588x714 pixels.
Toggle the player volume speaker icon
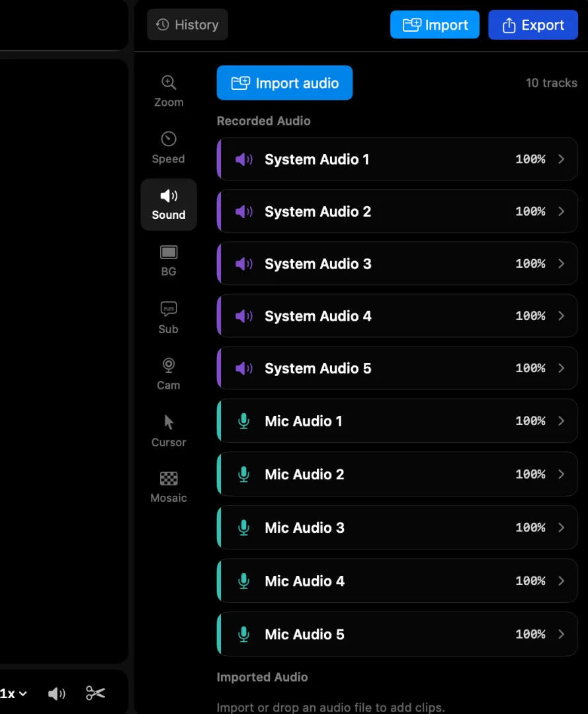(57, 694)
